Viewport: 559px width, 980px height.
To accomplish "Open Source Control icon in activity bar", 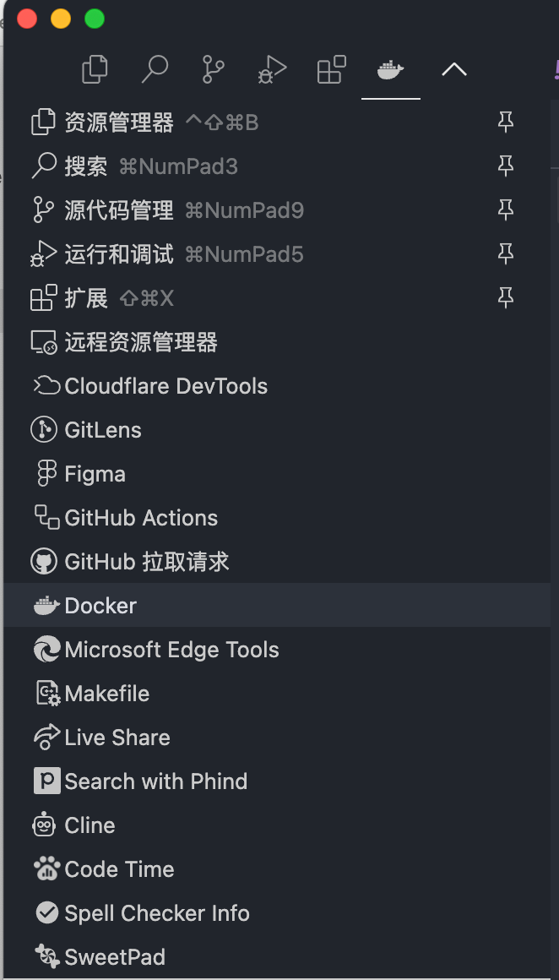I will click(x=213, y=70).
